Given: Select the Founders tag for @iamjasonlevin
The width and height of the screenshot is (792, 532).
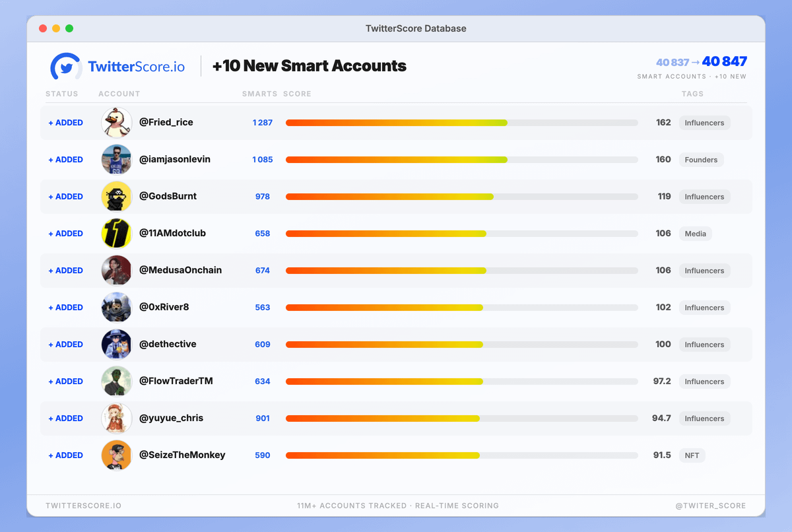Looking at the screenshot, I should [701, 159].
